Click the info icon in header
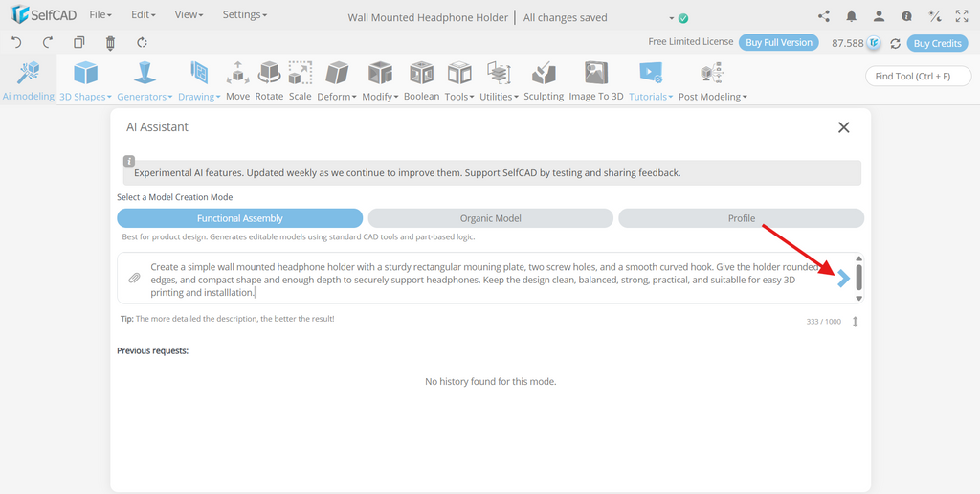 click(906, 16)
